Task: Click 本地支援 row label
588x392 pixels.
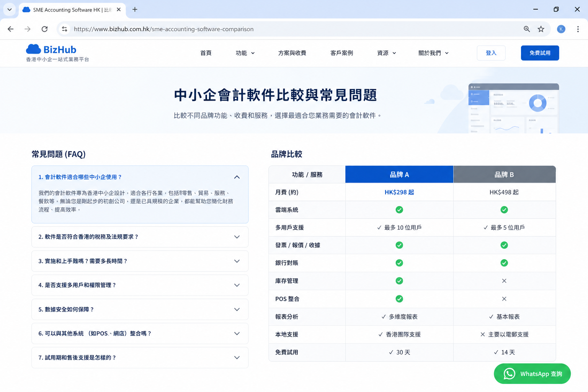Action: [x=287, y=335]
